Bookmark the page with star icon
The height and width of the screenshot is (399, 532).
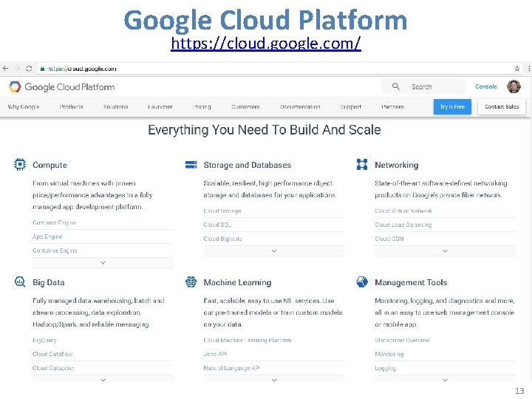517,69
